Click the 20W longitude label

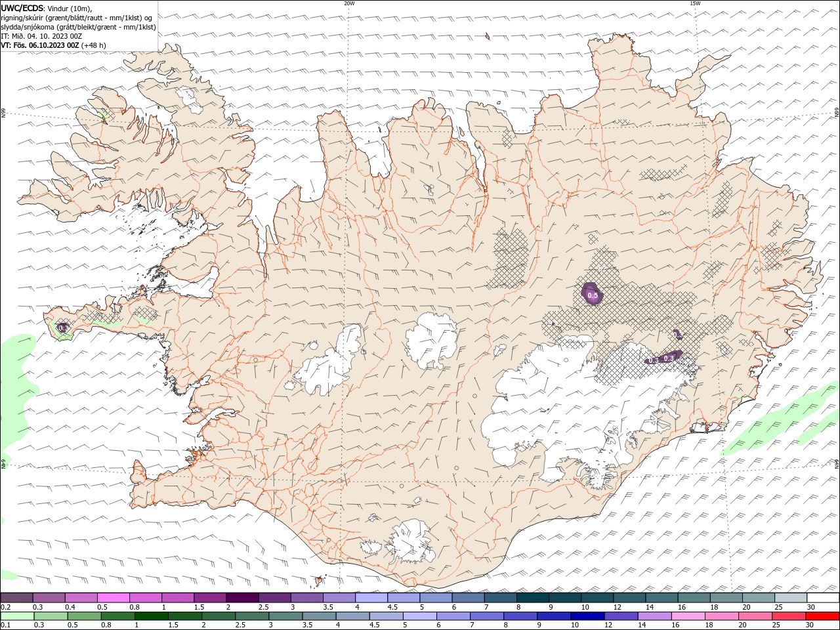pyautogui.click(x=350, y=3)
